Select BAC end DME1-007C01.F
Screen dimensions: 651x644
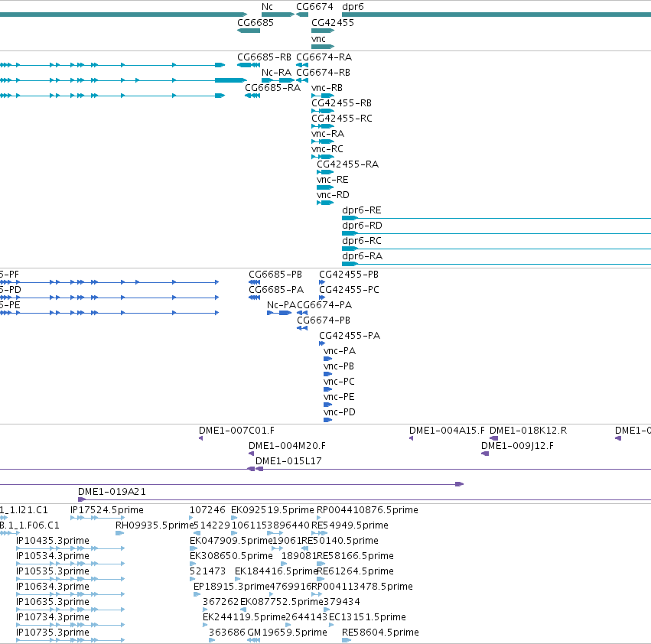point(236,431)
